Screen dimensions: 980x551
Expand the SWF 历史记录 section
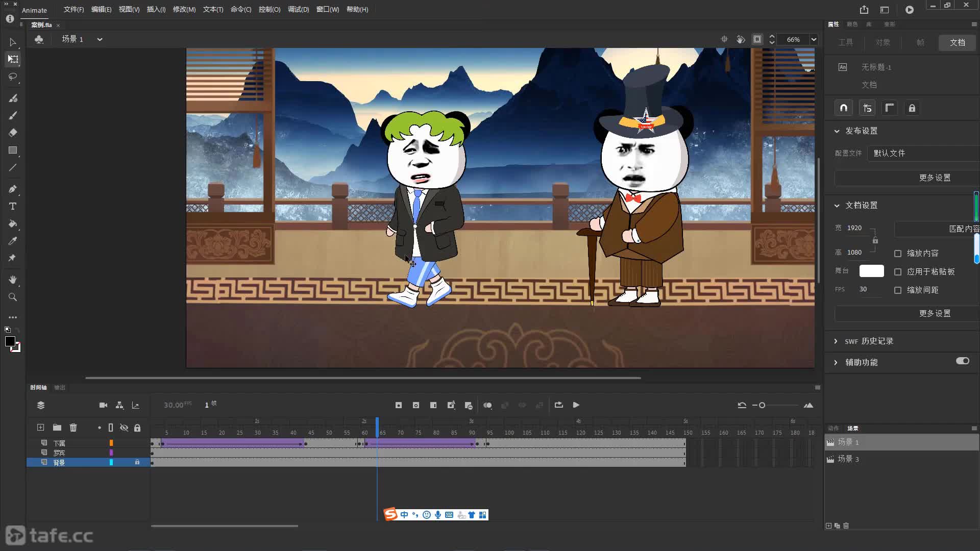(836, 341)
